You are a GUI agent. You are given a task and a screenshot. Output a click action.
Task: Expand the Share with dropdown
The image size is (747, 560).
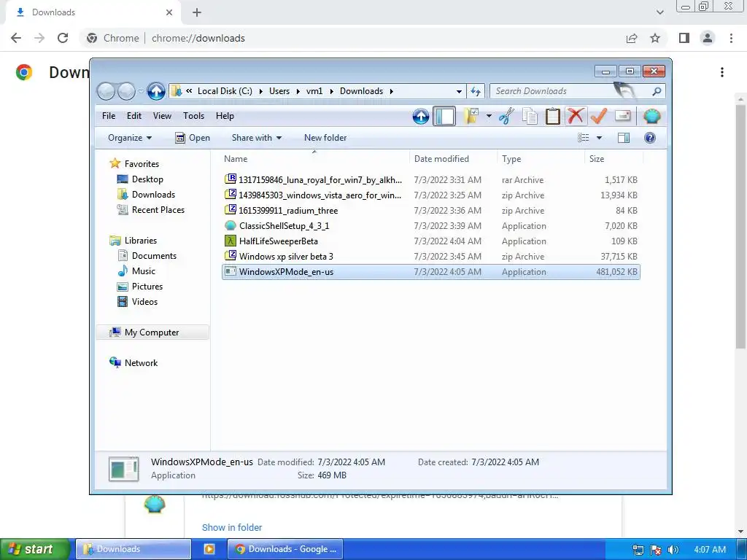click(256, 138)
